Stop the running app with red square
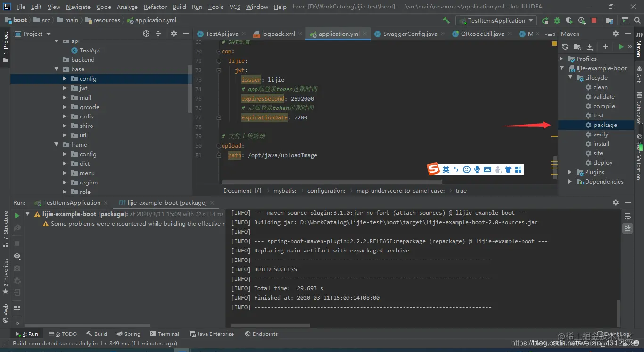Screen dimensions: 644x352 (594, 20)
